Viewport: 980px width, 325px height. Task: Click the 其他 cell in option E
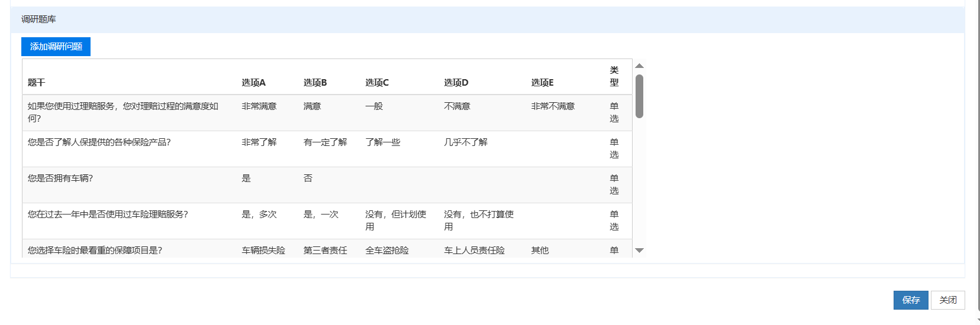click(x=540, y=251)
